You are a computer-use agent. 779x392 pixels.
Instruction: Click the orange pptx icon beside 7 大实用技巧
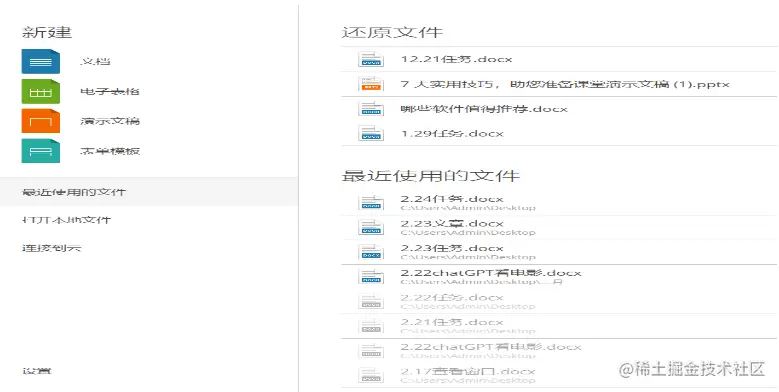coord(371,84)
